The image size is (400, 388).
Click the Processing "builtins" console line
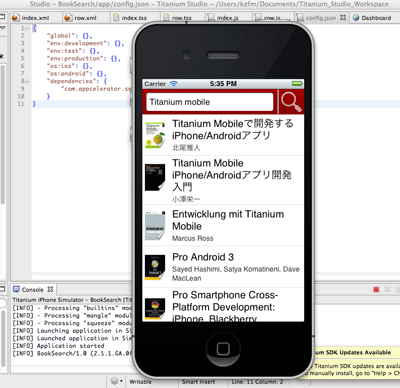(72, 308)
